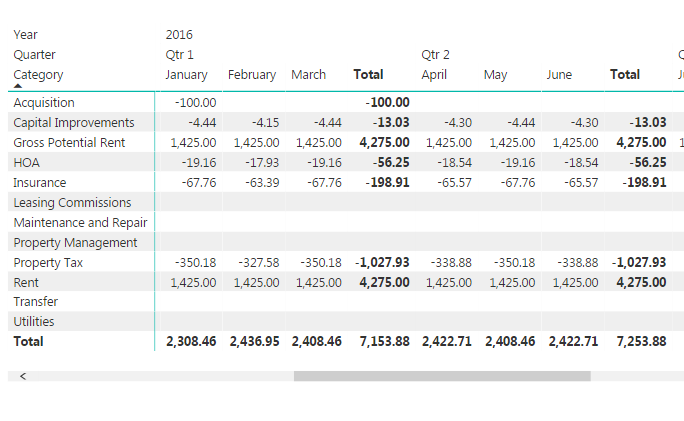Click April grand total 2,422.71
Screen dimensions: 684x421
pos(447,341)
